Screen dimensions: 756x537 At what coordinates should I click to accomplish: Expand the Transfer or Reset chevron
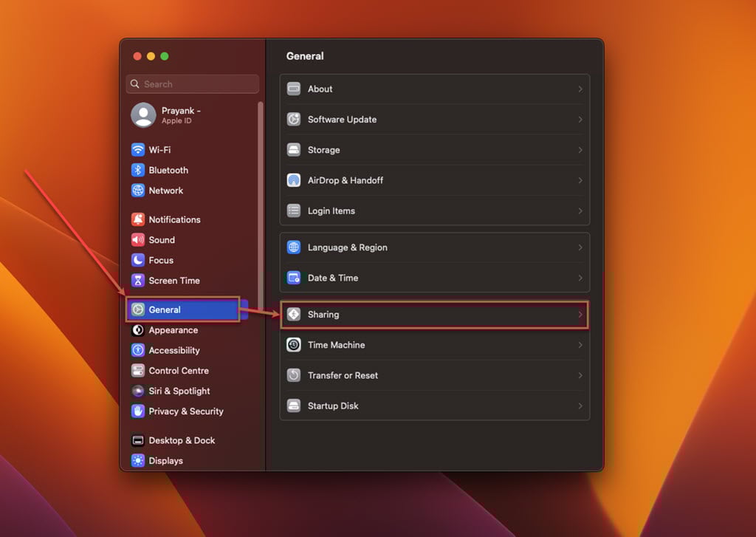pyautogui.click(x=580, y=375)
